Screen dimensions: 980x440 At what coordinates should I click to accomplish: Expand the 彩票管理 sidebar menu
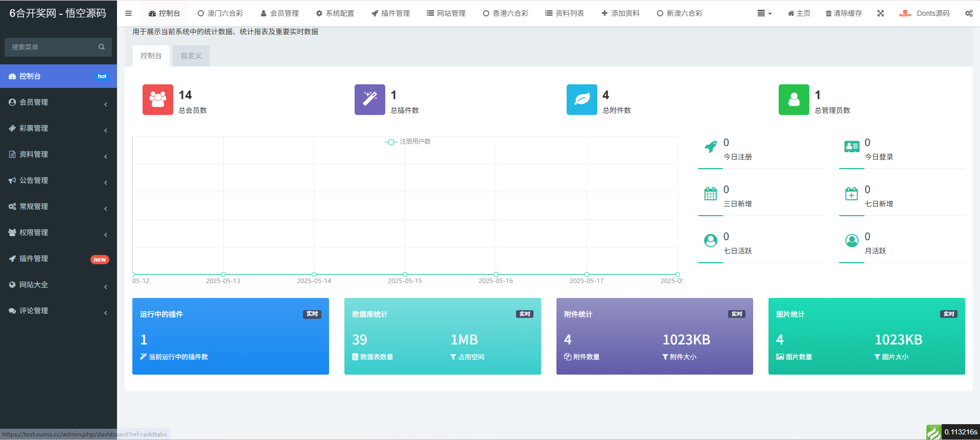(x=58, y=128)
